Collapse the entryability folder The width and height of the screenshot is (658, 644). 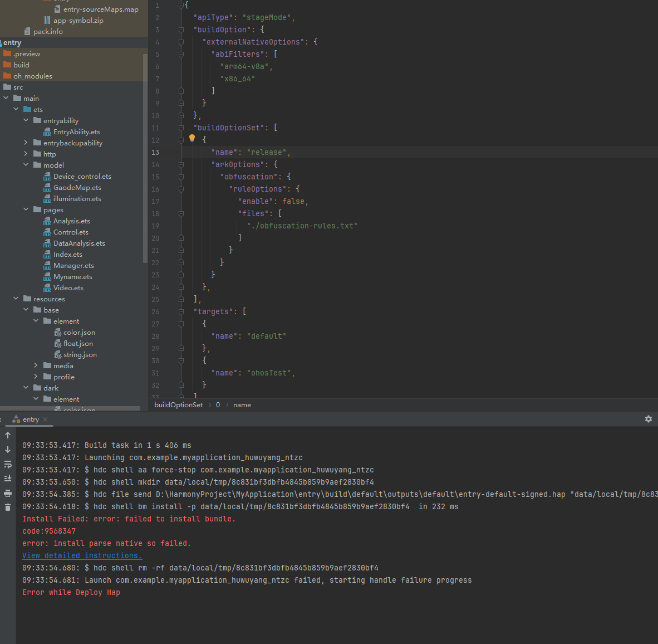pyautogui.click(x=26, y=120)
